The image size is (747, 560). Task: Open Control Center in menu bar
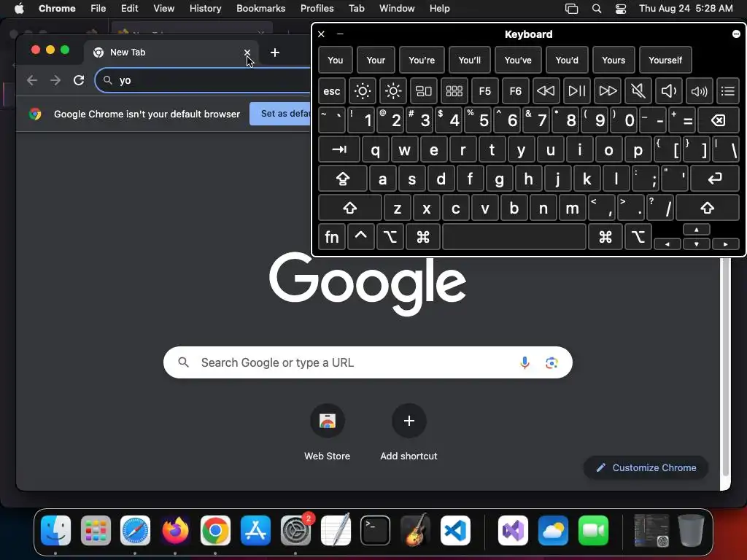[621, 9]
